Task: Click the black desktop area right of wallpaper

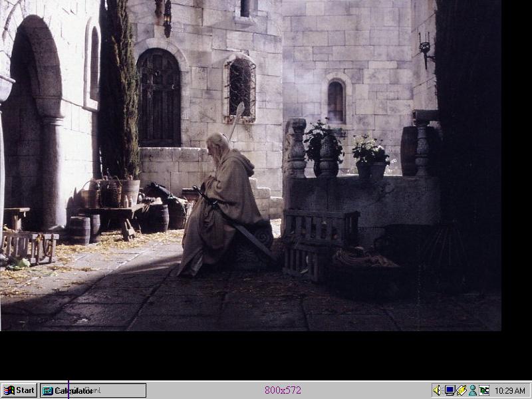Action: pyautogui.click(x=516, y=166)
